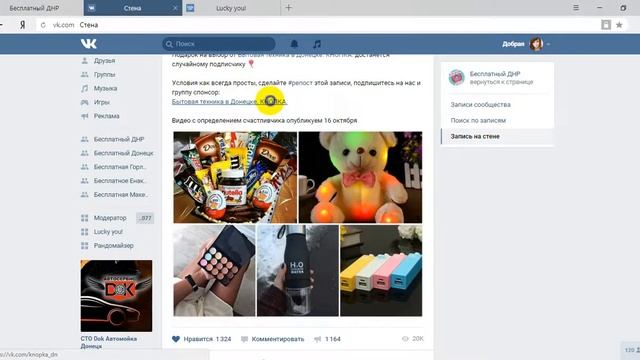The image size is (640, 360).
Task: Click the Музыка sidebar icon
Action: pyautogui.click(x=84, y=88)
